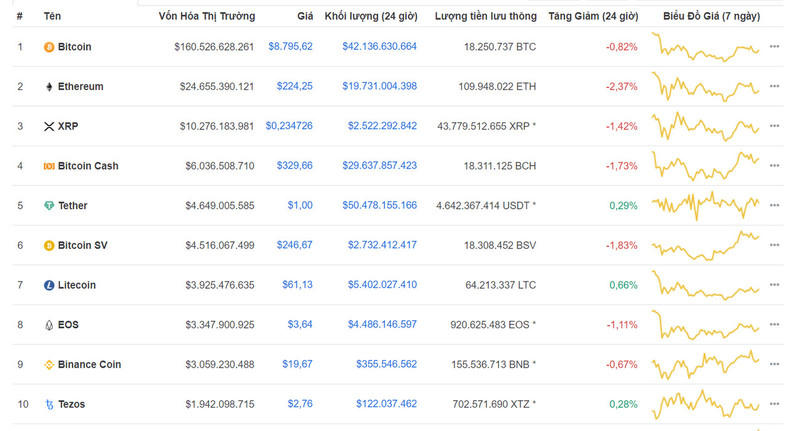
Task: Click the Bitcoin coin logo
Action: pyautogui.click(x=49, y=47)
